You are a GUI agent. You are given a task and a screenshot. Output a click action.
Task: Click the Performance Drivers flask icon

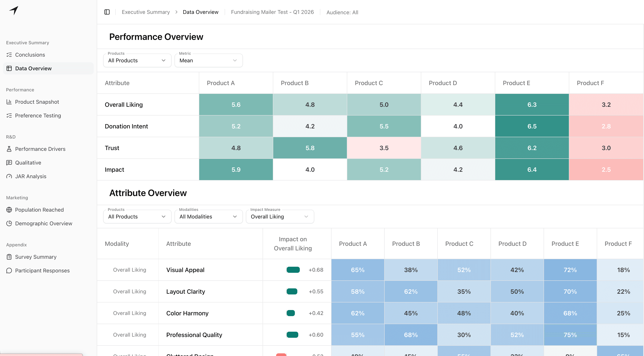tap(9, 149)
